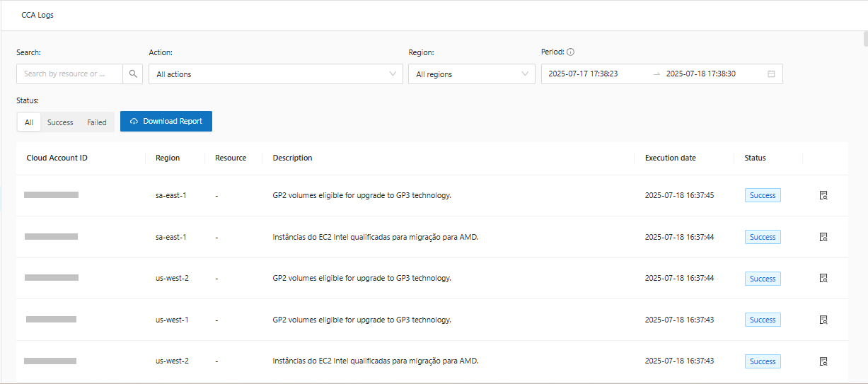View details of last us-west-2 row
Viewport: 868px width, 384px height.
(x=823, y=361)
